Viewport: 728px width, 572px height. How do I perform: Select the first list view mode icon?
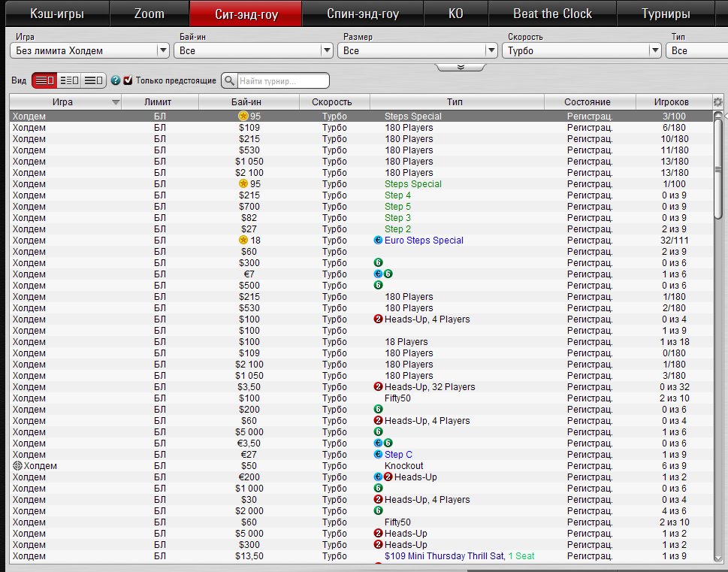coord(44,80)
